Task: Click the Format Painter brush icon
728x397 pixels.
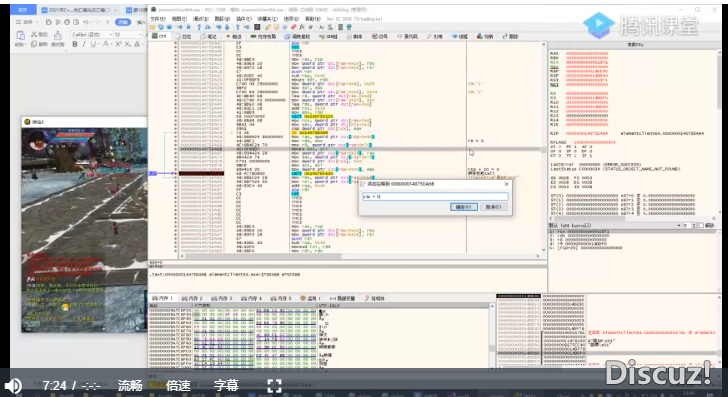Action: [x=58, y=35]
